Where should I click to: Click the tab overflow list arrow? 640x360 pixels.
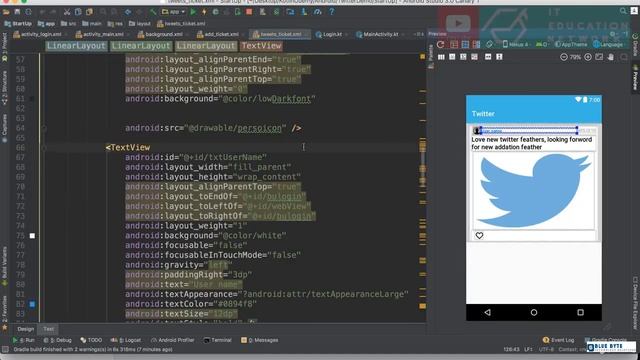click(x=419, y=34)
